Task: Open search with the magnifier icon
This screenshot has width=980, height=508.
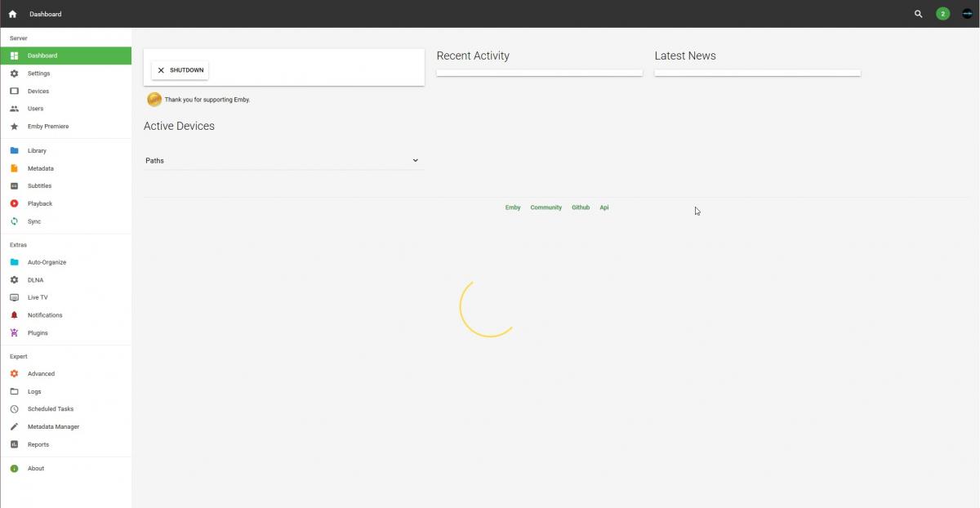Action: (918, 14)
